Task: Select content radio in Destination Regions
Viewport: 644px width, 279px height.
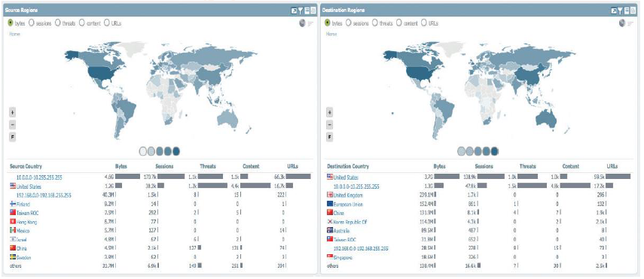Action: [x=399, y=23]
